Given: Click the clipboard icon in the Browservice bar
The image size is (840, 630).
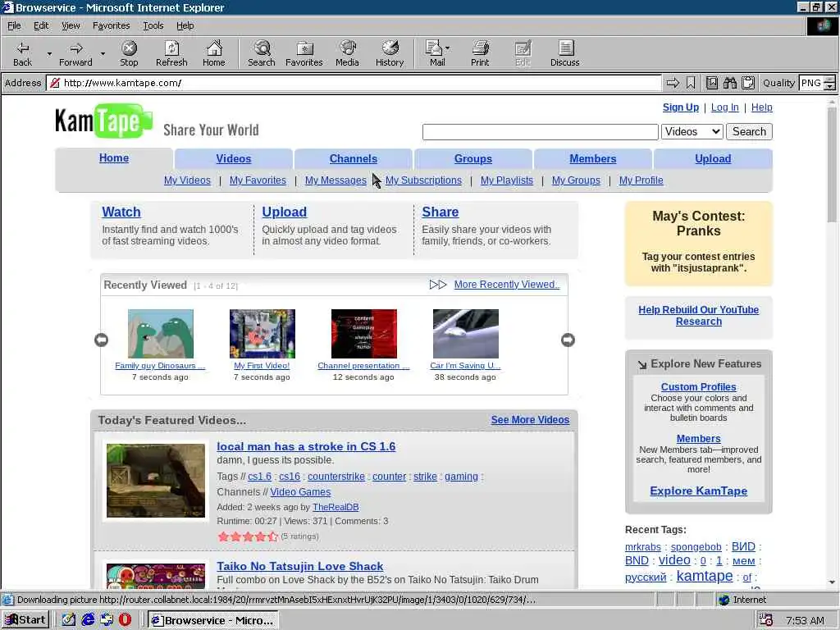Looking at the screenshot, I should (x=748, y=83).
